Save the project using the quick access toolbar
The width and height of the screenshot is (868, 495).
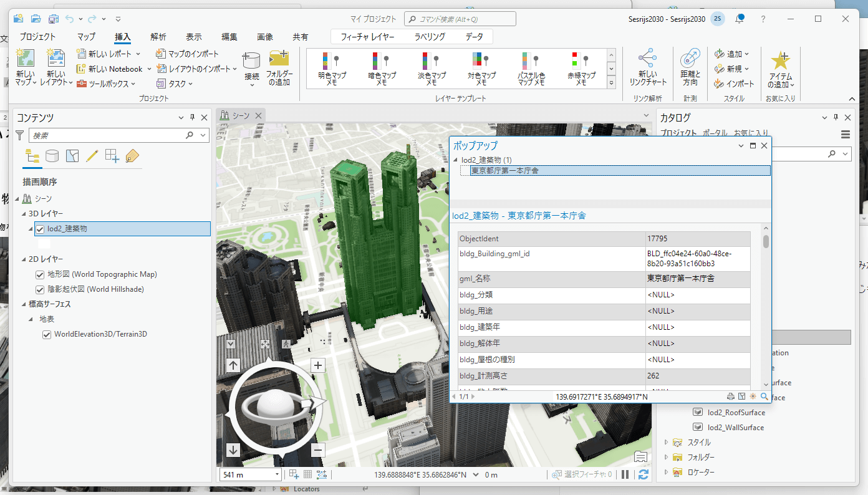point(54,19)
